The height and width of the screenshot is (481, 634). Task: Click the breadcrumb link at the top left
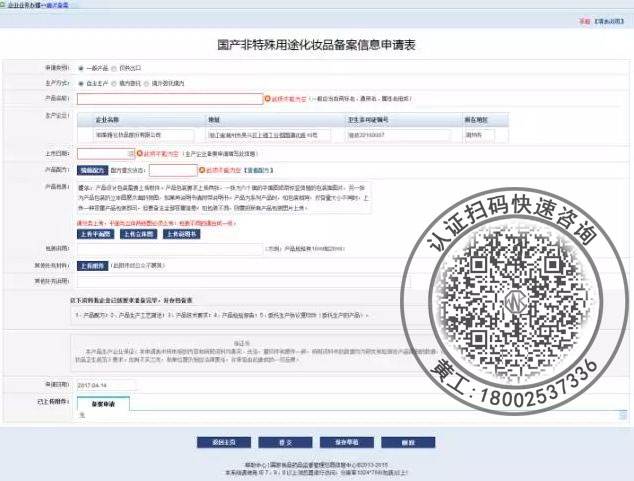[x=57, y=5]
